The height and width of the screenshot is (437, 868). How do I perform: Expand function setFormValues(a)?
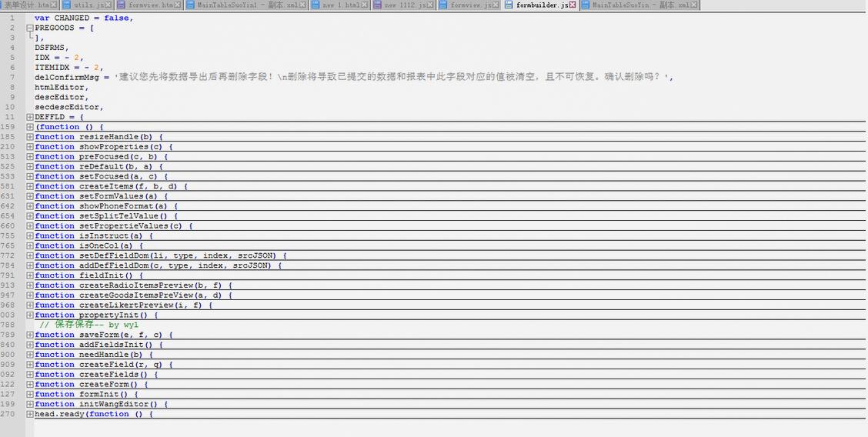[30, 196]
